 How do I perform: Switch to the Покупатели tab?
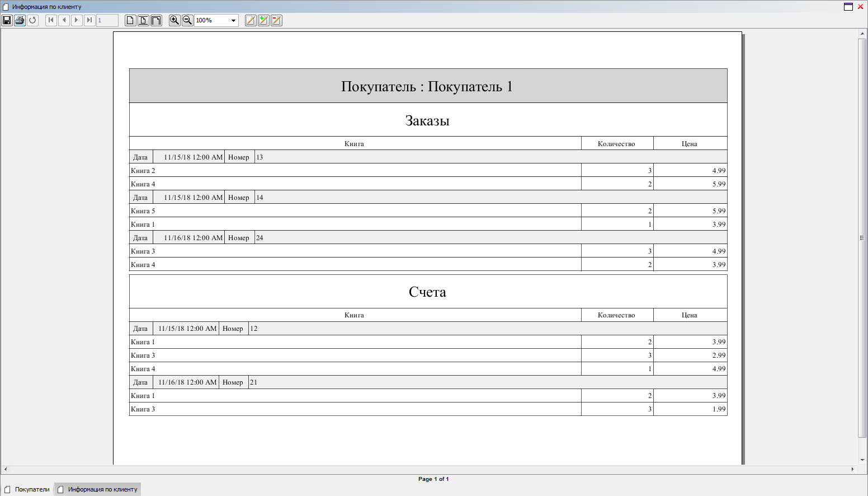point(27,489)
